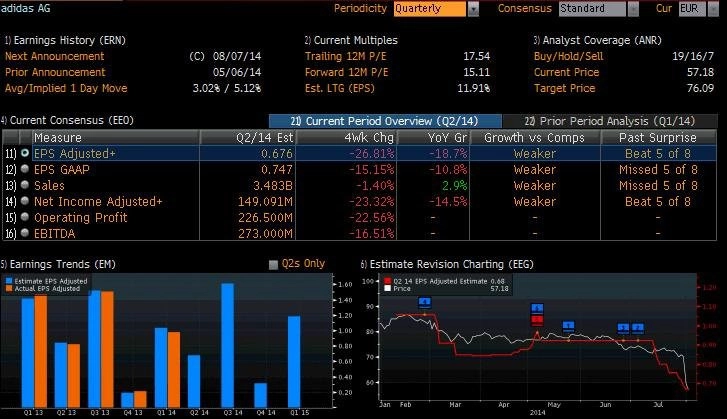Select the Net Income Adjusted+ radio button
This screenshot has width=727, height=419.
click(x=25, y=201)
